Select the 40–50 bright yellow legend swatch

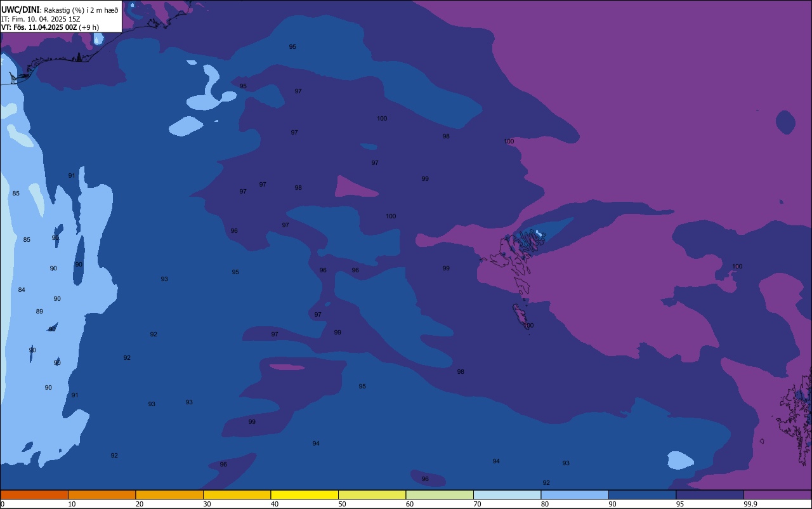(x=304, y=494)
